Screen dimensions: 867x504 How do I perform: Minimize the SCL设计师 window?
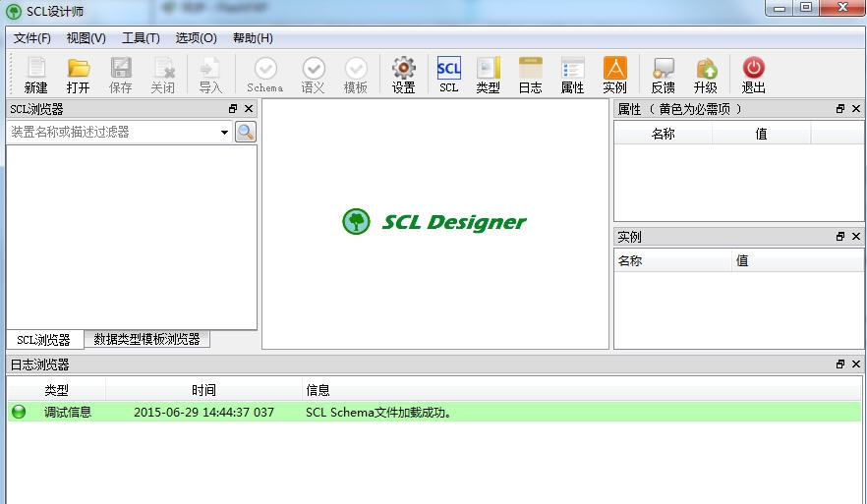780,8
